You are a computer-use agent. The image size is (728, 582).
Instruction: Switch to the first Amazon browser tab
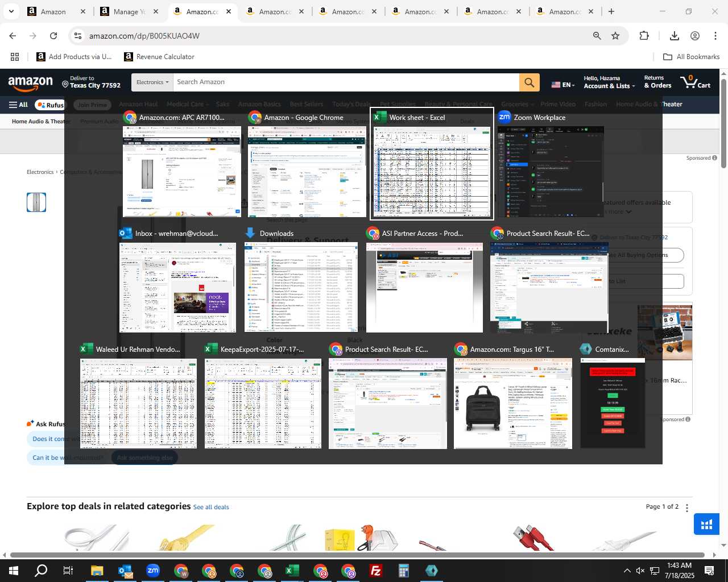tap(56, 11)
